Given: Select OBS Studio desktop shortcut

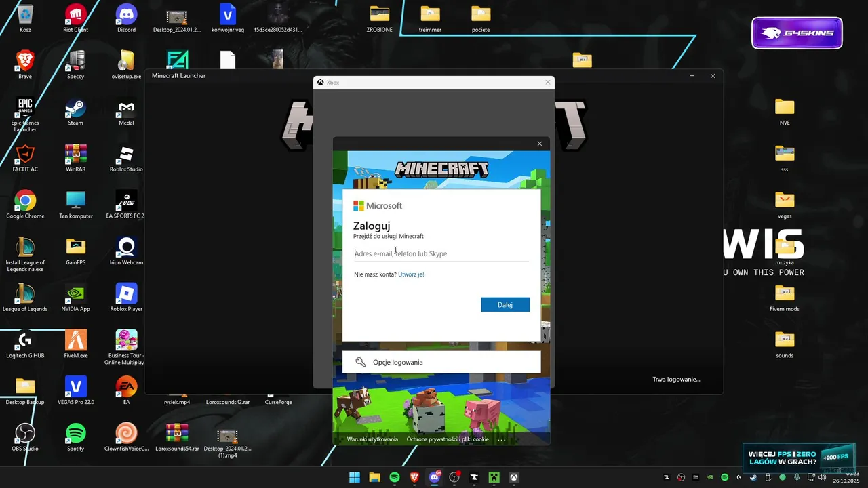Looking at the screenshot, I should click(25, 437).
